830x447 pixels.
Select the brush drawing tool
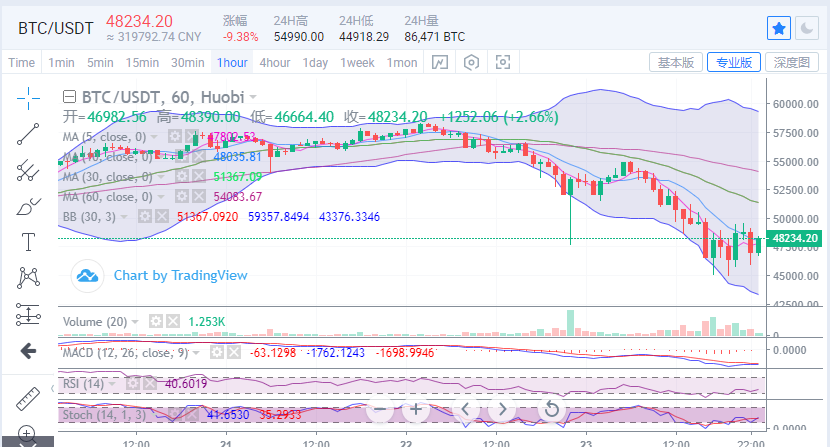coord(28,206)
